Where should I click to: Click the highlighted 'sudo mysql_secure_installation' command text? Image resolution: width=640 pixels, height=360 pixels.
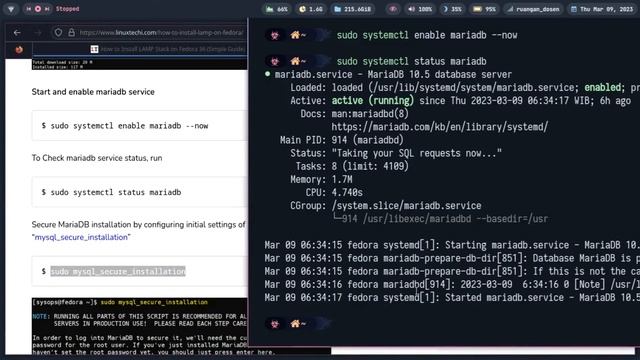tap(118, 271)
